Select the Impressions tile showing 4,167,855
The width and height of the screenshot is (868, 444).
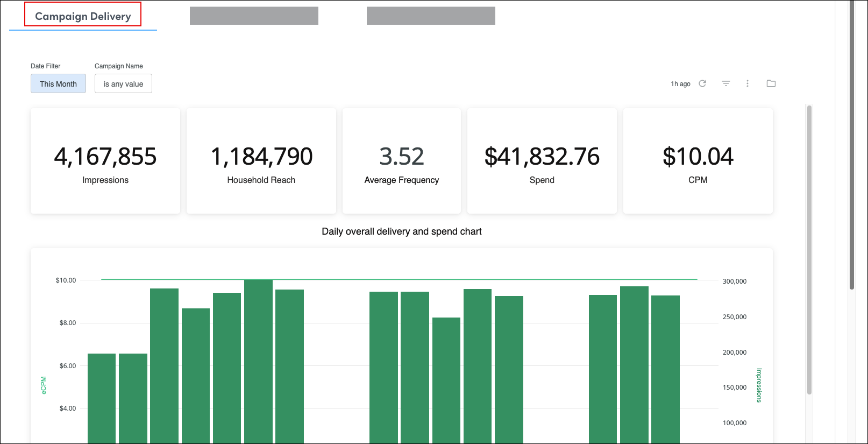click(105, 161)
